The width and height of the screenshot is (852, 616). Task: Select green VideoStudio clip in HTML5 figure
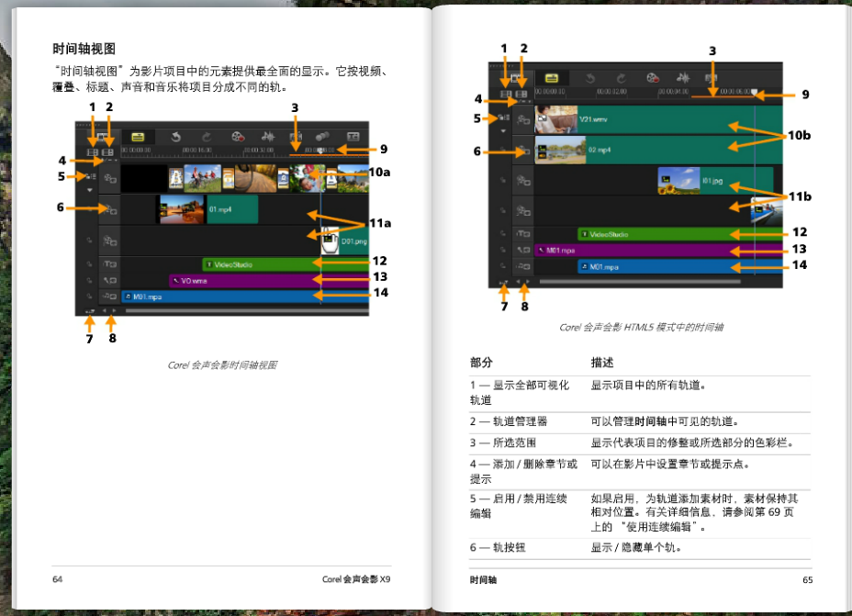(x=680, y=234)
